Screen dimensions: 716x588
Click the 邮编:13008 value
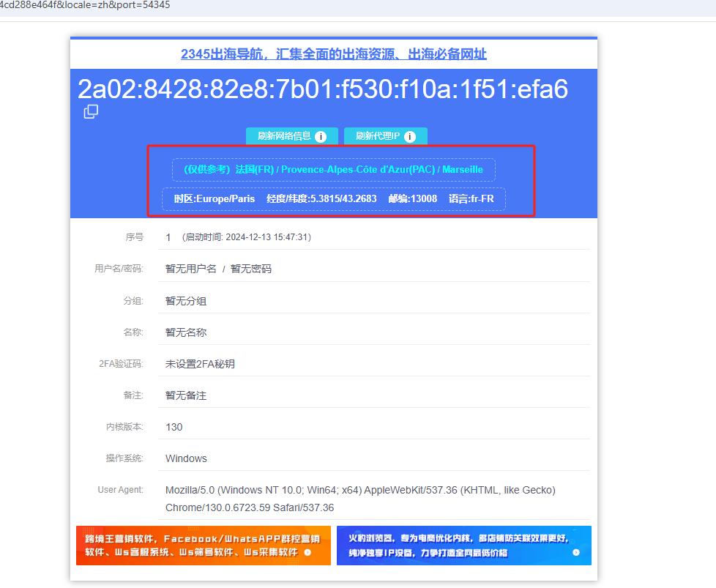pos(413,198)
